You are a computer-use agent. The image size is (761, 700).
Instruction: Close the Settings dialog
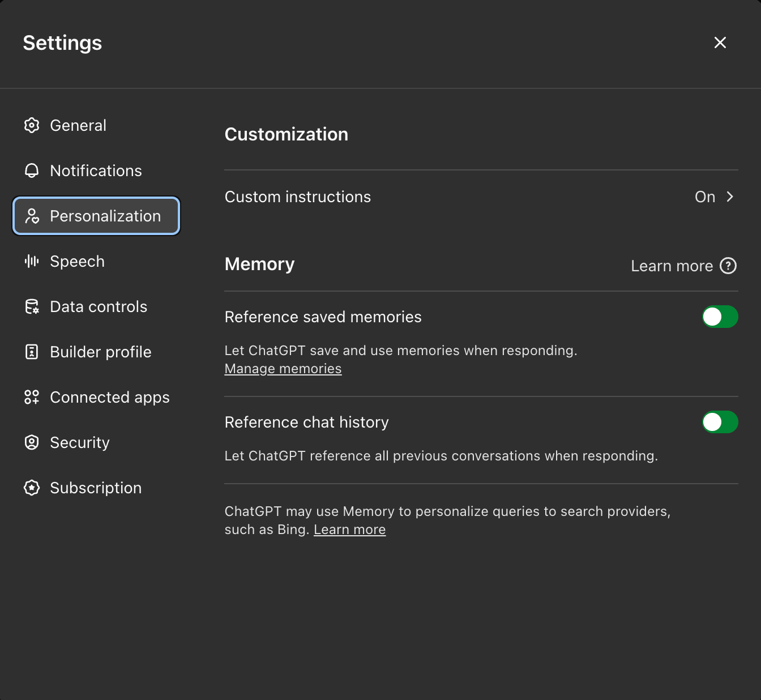click(720, 42)
